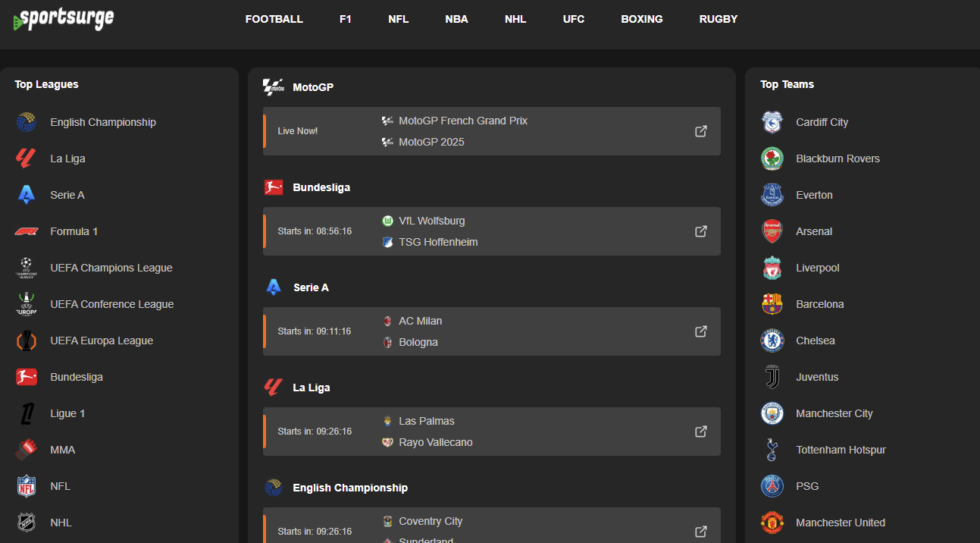
Task: Open the FOOTBALL menu item
Action: (x=274, y=19)
